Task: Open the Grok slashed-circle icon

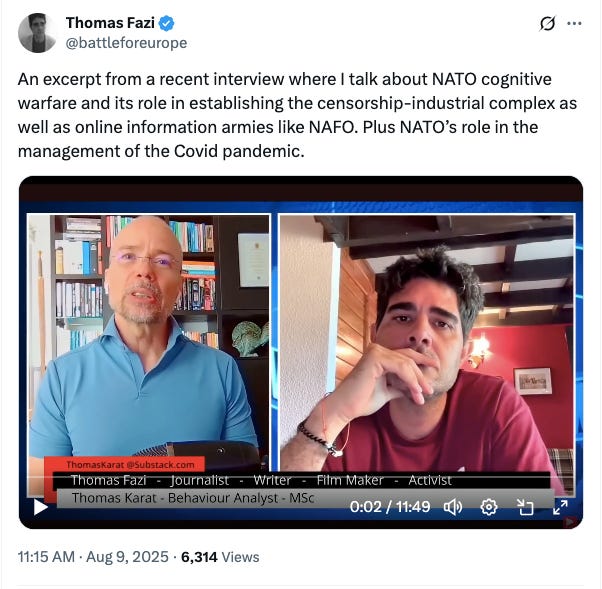Action: pos(547,24)
